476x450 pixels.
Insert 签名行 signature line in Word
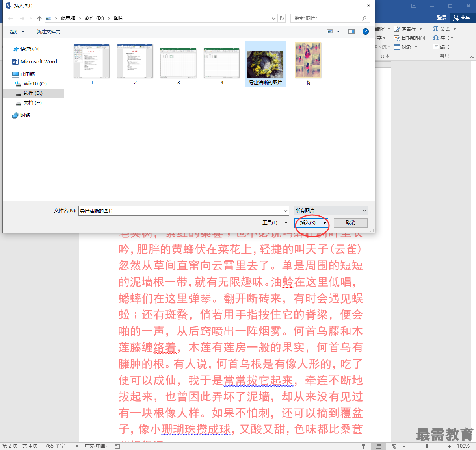coord(405,29)
